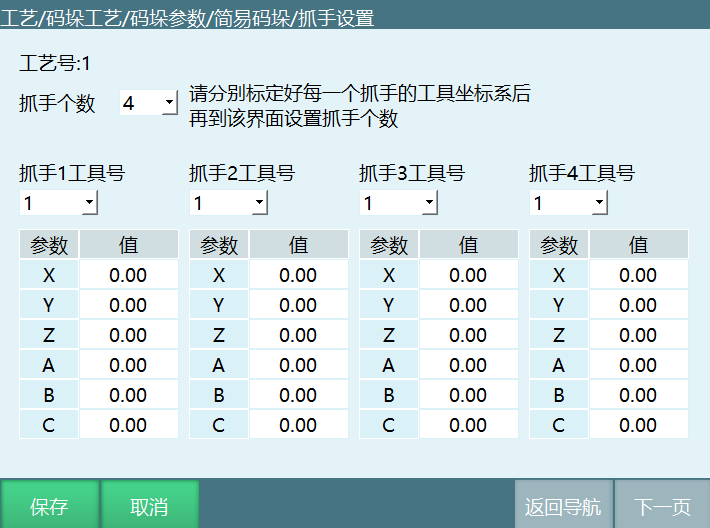Click the 取消 button
The width and height of the screenshot is (710, 528).
coord(150,506)
